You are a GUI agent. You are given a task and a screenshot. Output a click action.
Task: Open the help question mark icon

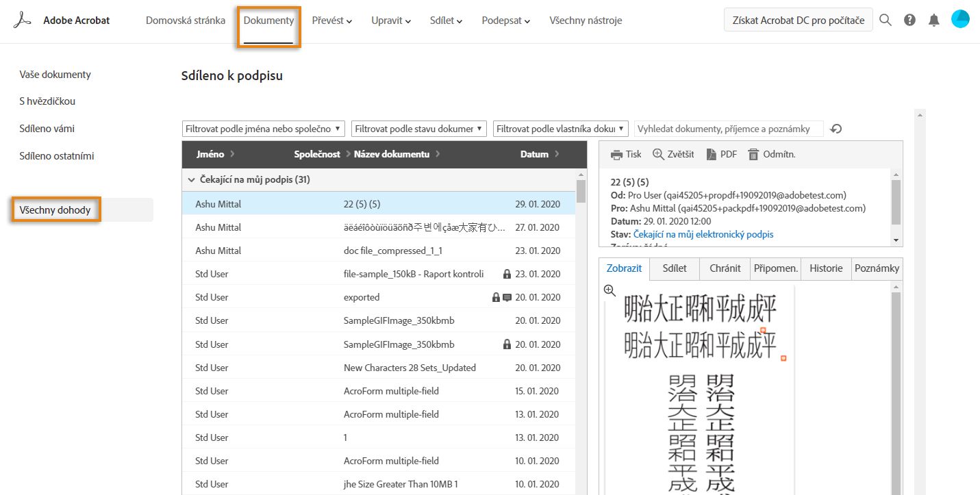click(x=909, y=21)
